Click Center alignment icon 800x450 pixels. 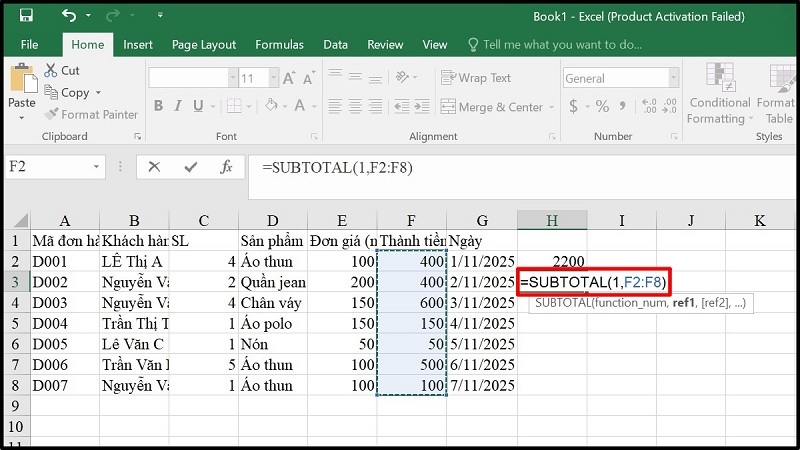(355, 106)
